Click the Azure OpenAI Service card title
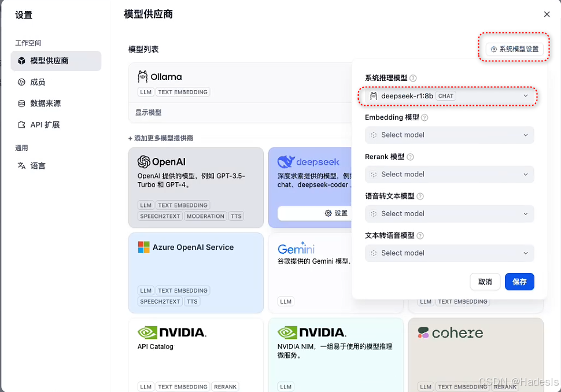The height and width of the screenshot is (392, 561). [x=193, y=247]
